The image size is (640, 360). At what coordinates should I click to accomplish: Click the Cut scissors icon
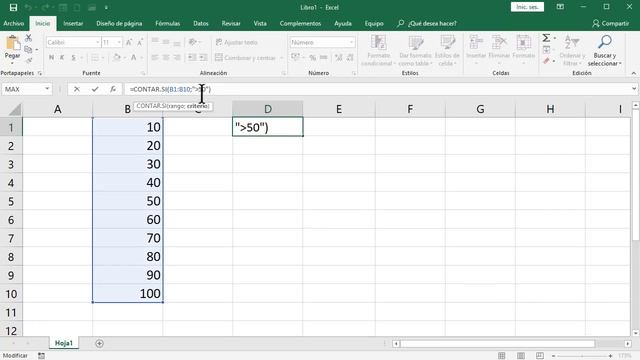click(28, 38)
